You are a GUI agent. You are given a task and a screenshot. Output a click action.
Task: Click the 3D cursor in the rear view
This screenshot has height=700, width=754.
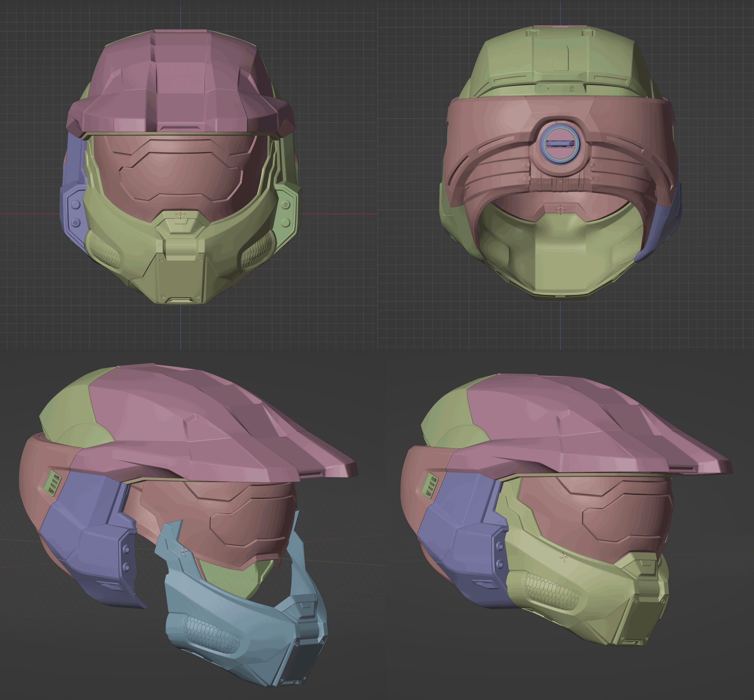tap(560, 209)
